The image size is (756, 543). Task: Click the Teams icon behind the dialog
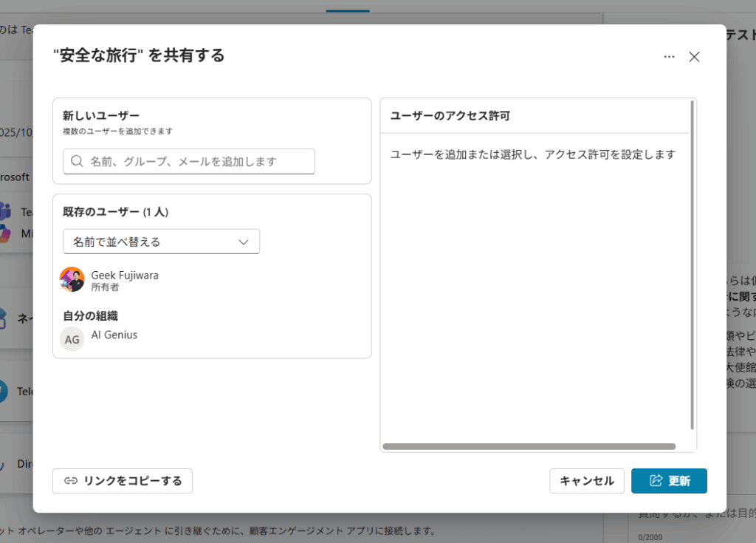6,211
